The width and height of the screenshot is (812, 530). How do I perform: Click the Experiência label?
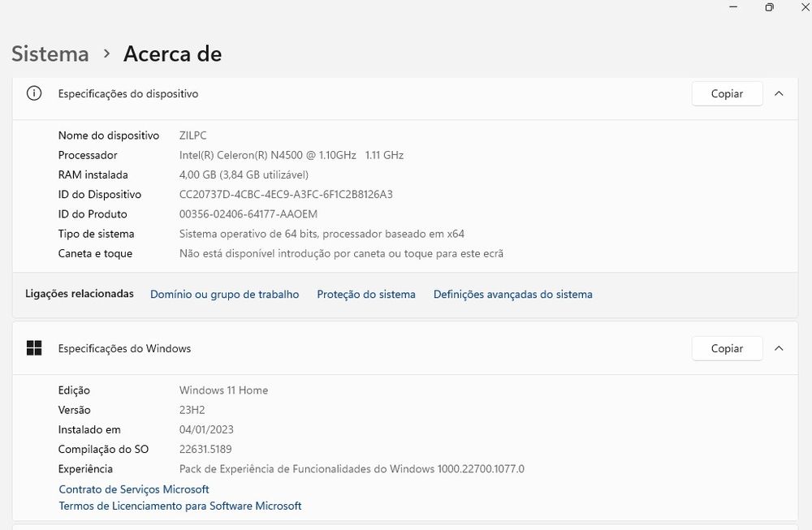click(x=85, y=469)
